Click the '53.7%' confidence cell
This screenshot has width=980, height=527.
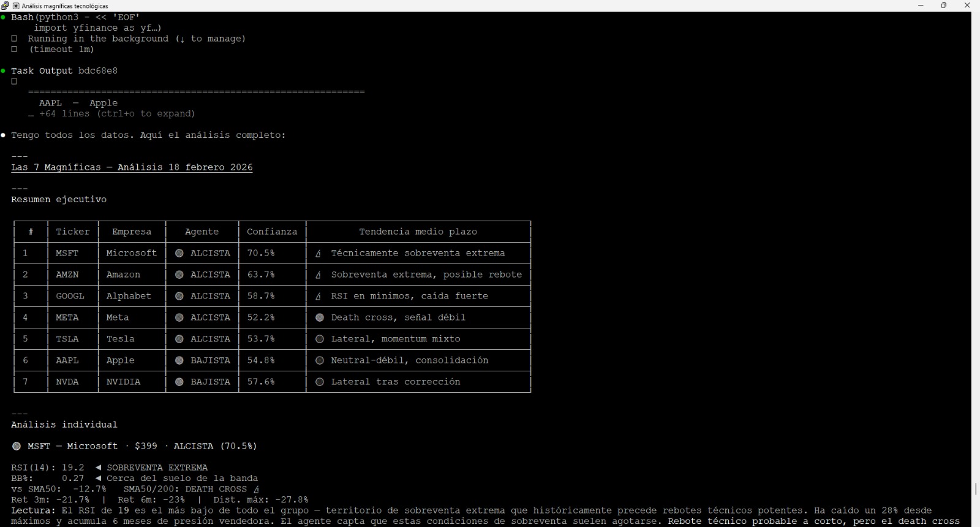pos(261,339)
